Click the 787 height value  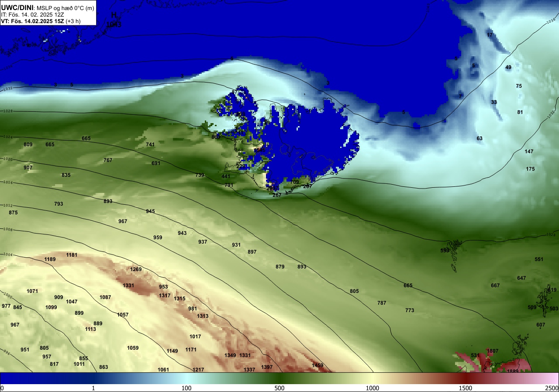point(382,303)
